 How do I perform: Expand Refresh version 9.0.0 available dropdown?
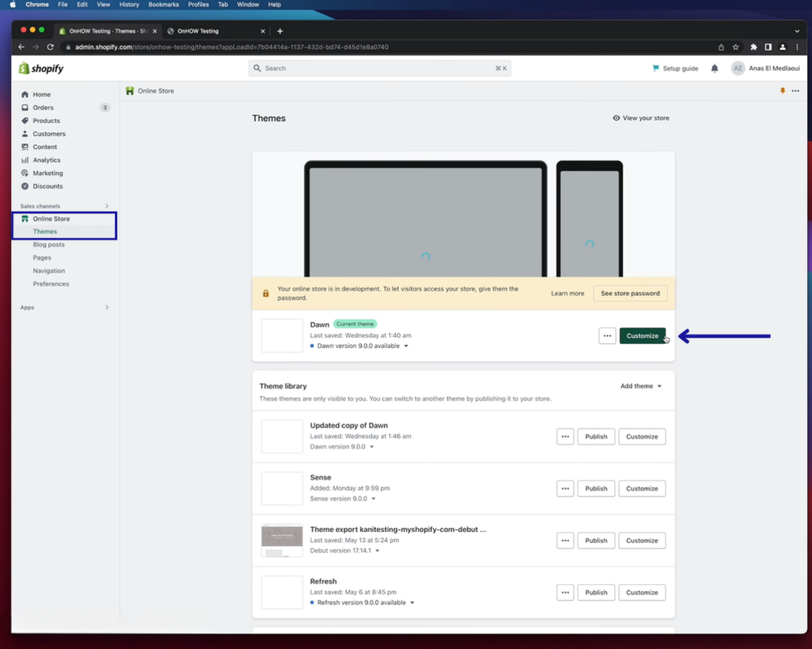pos(412,603)
